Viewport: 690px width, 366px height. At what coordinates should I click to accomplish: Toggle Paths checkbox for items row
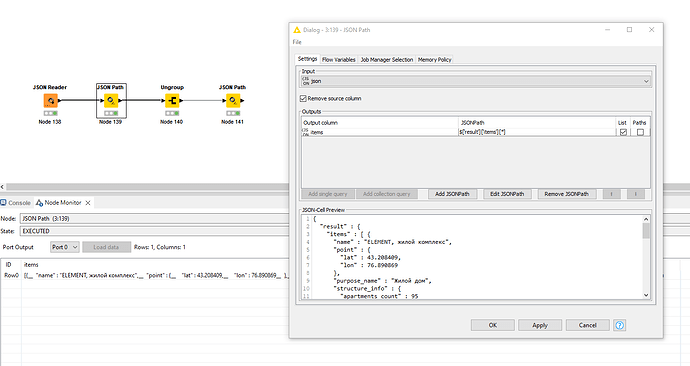(x=640, y=132)
